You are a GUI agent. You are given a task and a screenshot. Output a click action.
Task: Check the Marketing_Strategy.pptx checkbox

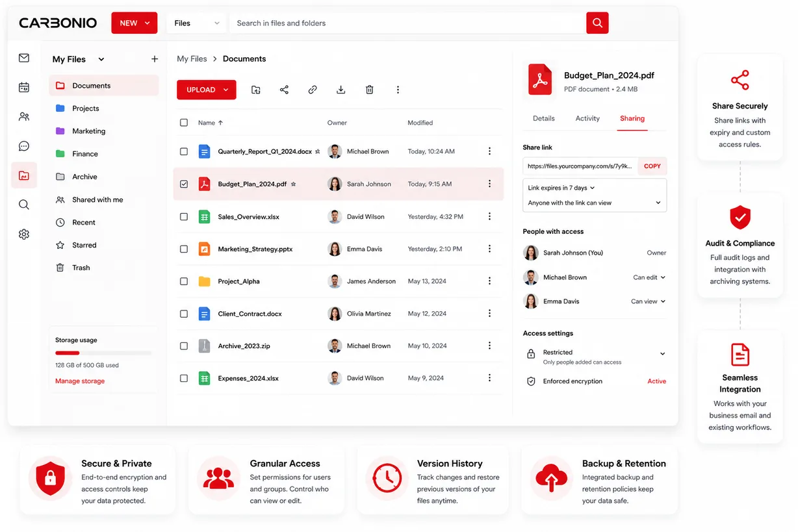click(184, 249)
